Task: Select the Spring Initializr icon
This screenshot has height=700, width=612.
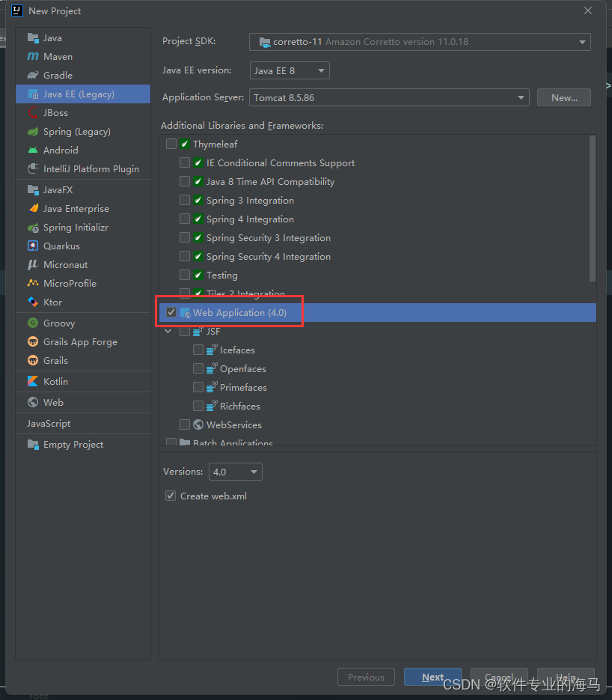Action: click(x=33, y=228)
